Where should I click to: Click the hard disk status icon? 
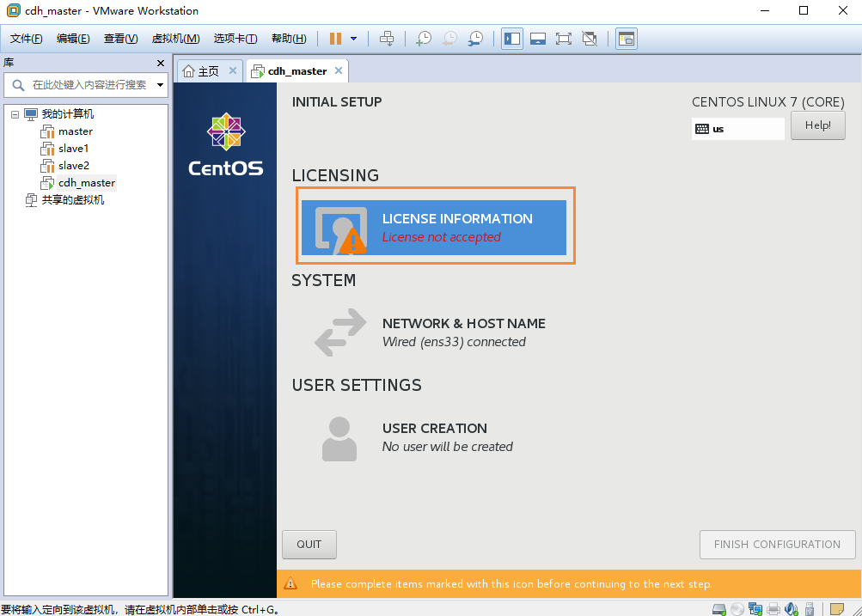pos(719,609)
